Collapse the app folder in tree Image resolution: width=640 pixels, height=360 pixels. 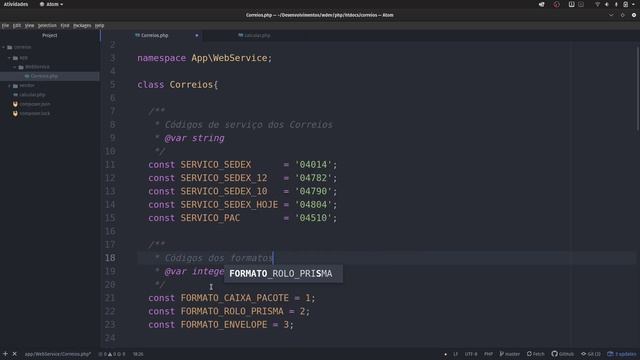point(9,58)
